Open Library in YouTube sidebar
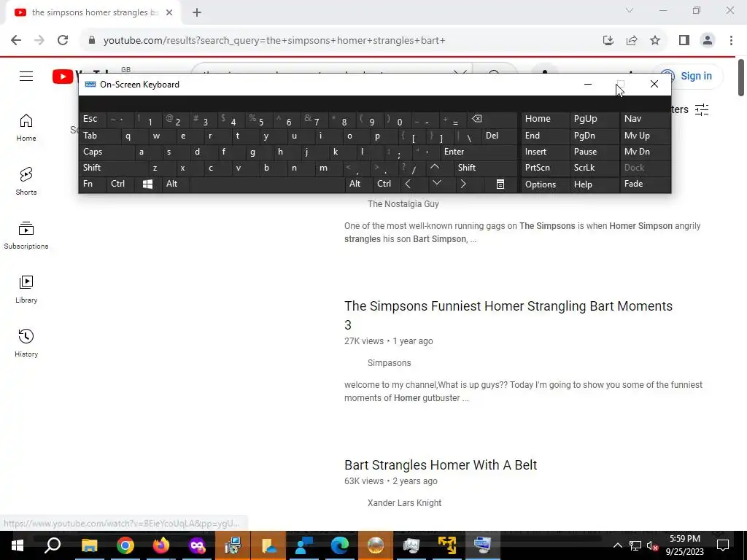The height and width of the screenshot is (560, 747). tap(26, 289)
